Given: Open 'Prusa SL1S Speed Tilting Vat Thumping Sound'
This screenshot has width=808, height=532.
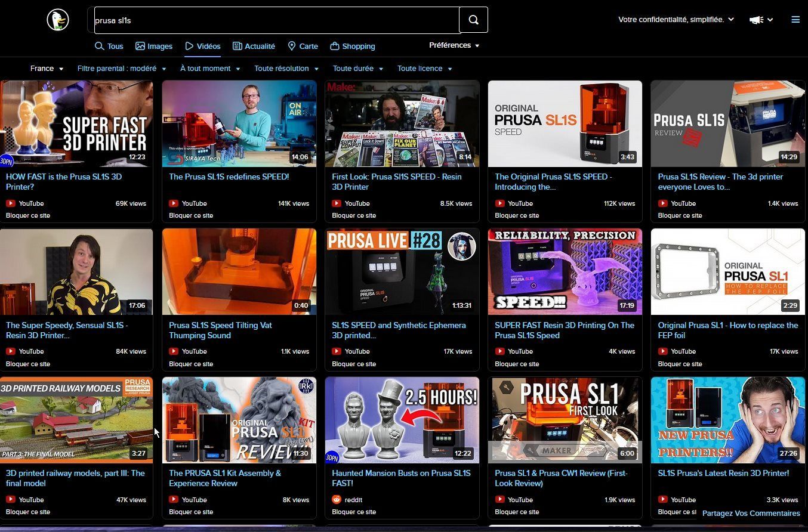Looking at the screenshot, I should [220, 330].
